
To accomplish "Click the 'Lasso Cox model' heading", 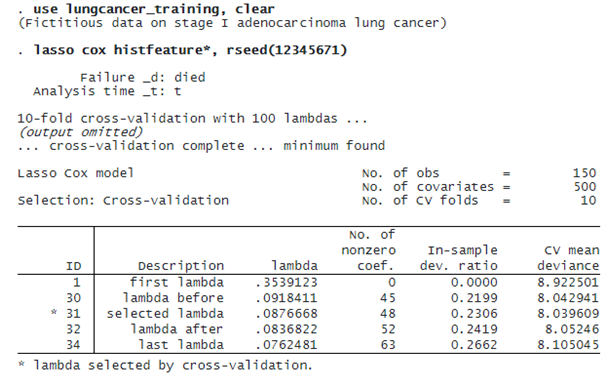I will (76, 173).
